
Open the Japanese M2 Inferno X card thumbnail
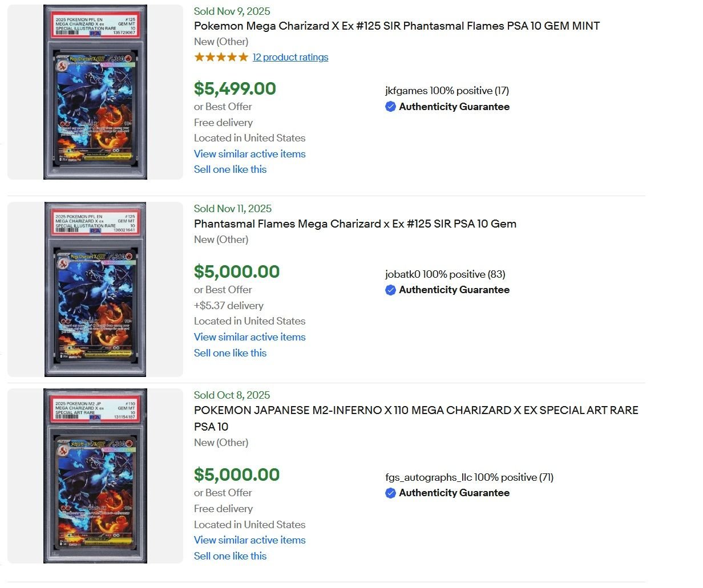[x=95, y=476]
